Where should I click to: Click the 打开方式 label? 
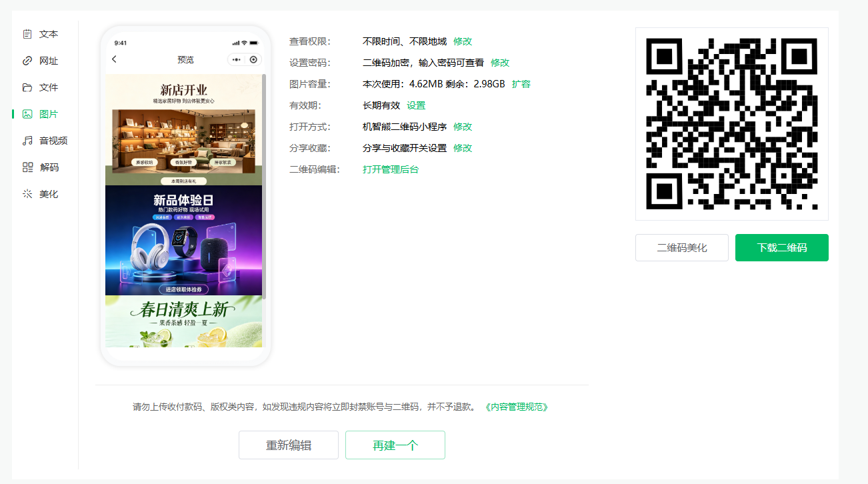pos(310,127)
